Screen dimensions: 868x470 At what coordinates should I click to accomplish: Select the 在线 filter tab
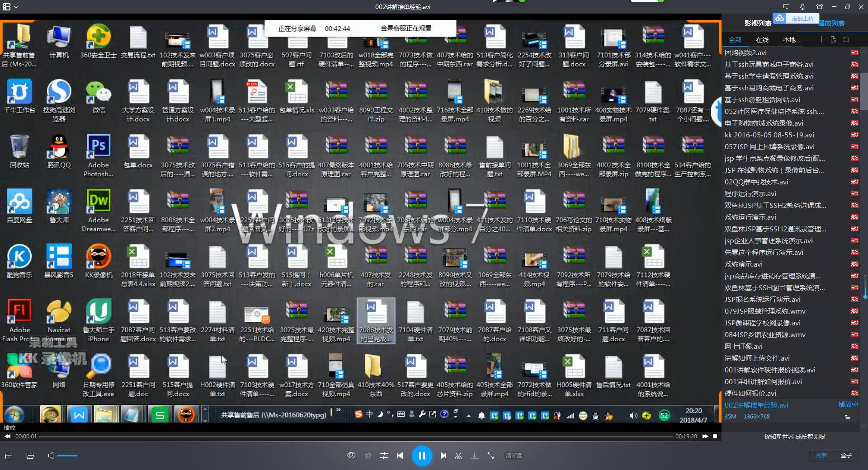762,40
